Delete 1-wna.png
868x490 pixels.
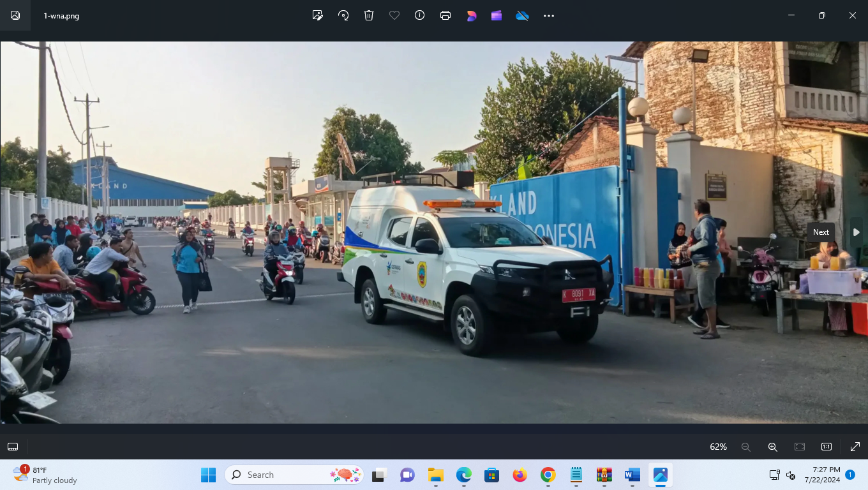(368, 15)
